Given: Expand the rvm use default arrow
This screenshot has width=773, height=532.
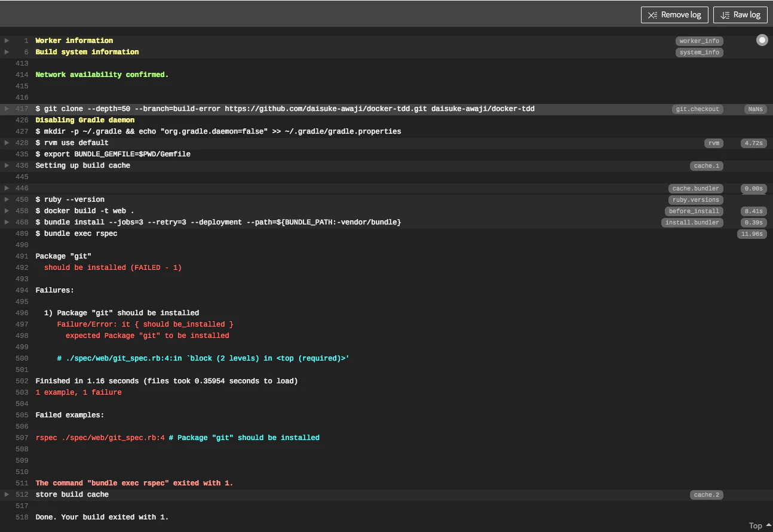Looking at the screenshot, I should pos(7,143).
